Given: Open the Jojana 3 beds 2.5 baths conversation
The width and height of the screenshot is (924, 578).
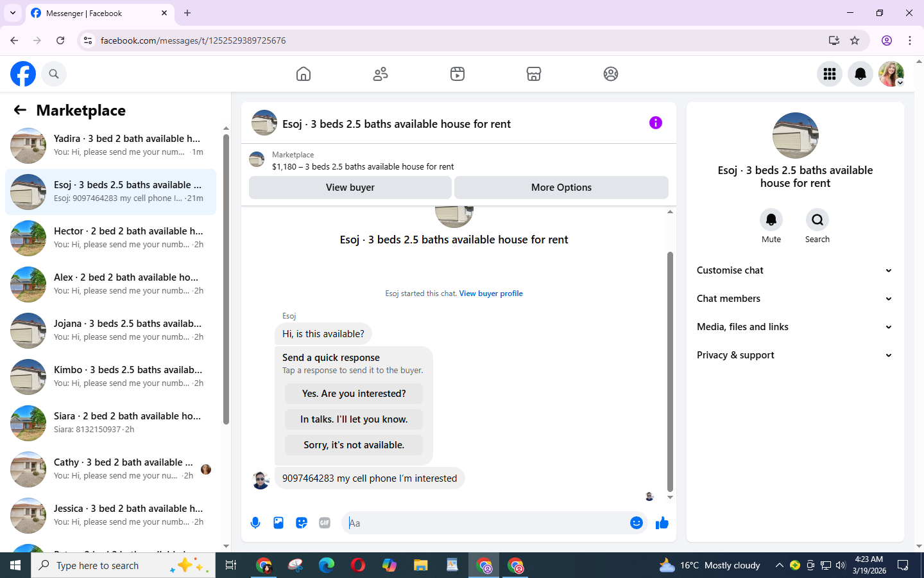Looking at the screenshot, I should pyautogui.click(x=110, y=331).
